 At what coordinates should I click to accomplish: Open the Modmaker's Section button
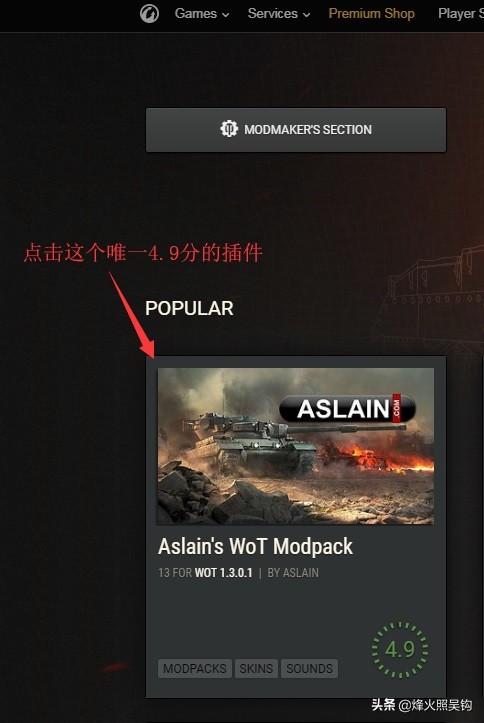tap(296, 130)
